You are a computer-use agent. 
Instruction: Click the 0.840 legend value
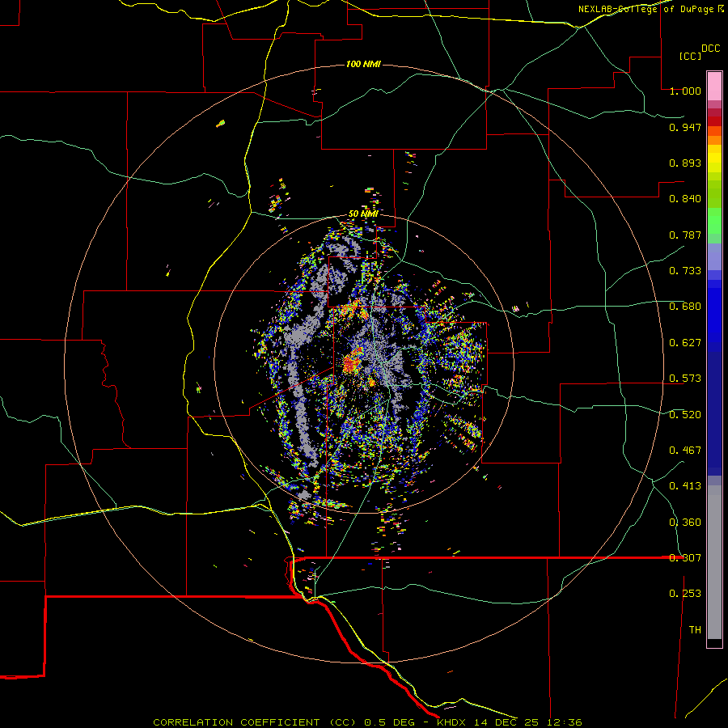(685, 199)
